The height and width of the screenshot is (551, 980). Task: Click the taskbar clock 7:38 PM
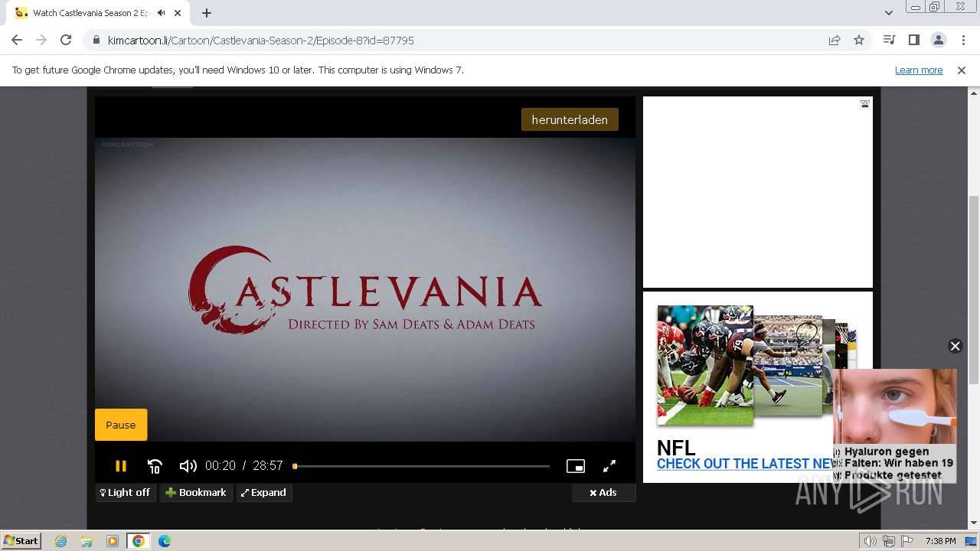point(940,541)
